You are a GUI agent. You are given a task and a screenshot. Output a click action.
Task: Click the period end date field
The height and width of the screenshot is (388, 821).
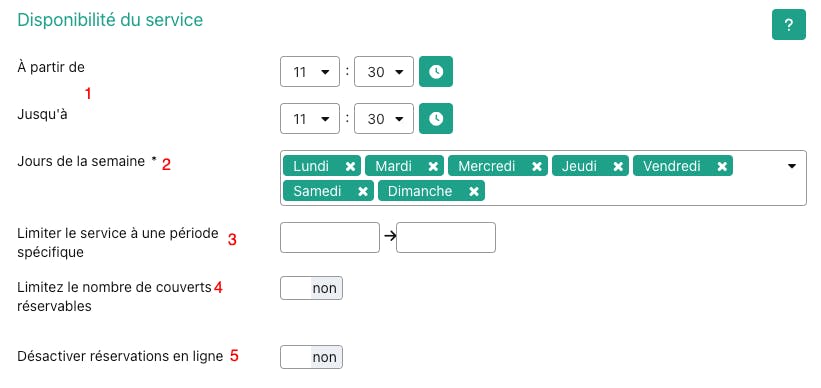pyautogui.click(x=446, y=237)
